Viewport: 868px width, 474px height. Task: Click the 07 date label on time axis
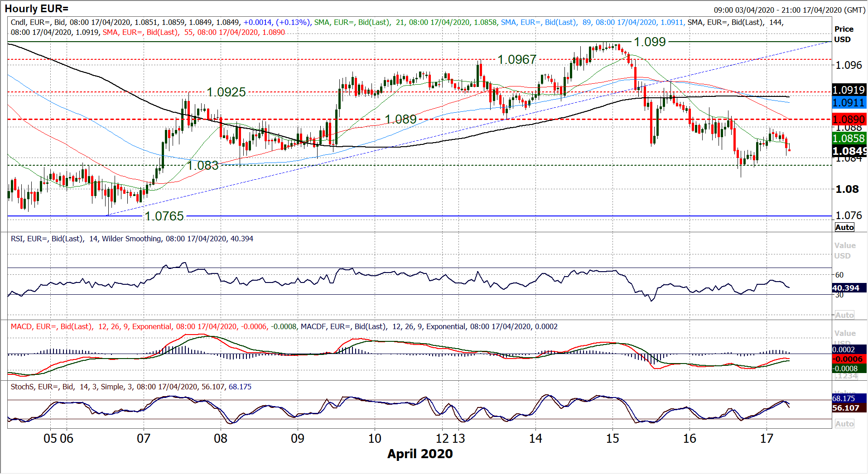coord(144,438)
